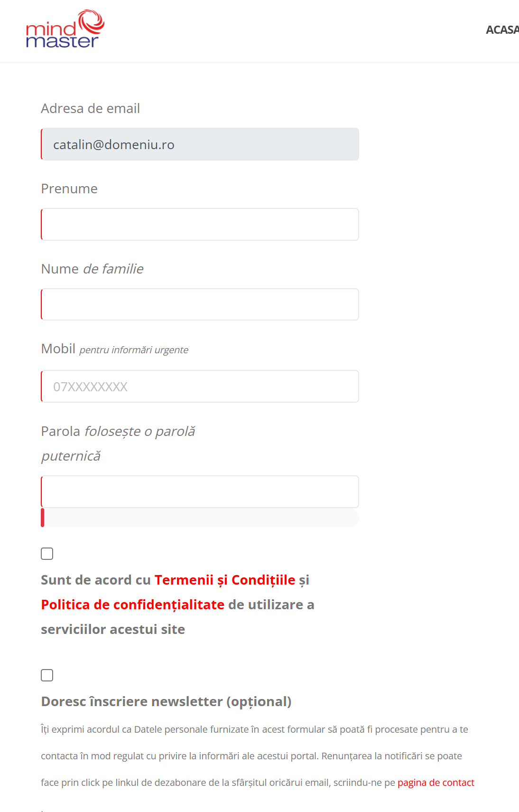The height and width of the screenshot is (812, 519).
Task: Open the ACASA menu item
Action: pyautogui.click(x=502, y=30)
